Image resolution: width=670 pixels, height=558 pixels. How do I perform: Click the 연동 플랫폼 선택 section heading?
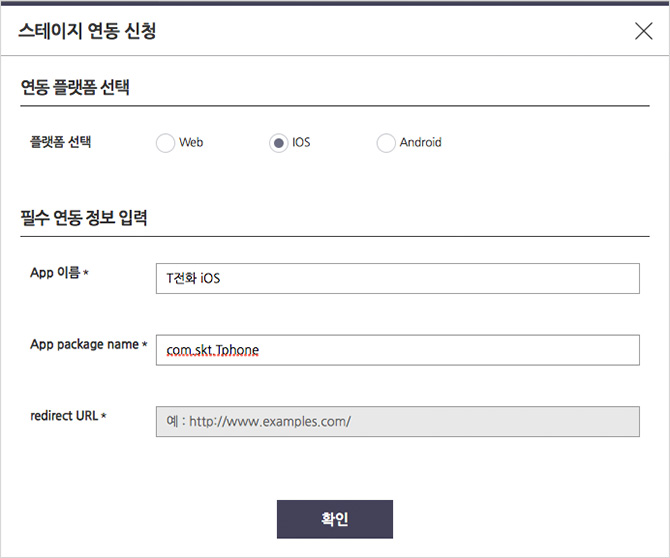coord(75,87)
